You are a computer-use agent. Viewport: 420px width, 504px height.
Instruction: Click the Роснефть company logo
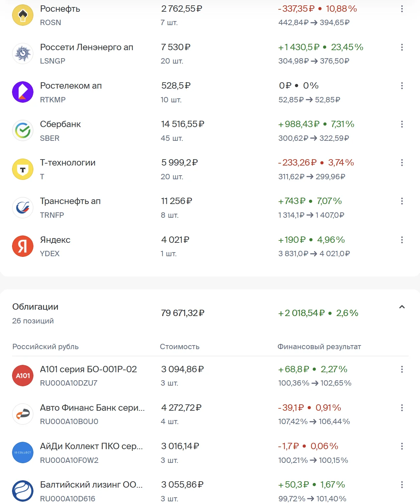(23, 15)
